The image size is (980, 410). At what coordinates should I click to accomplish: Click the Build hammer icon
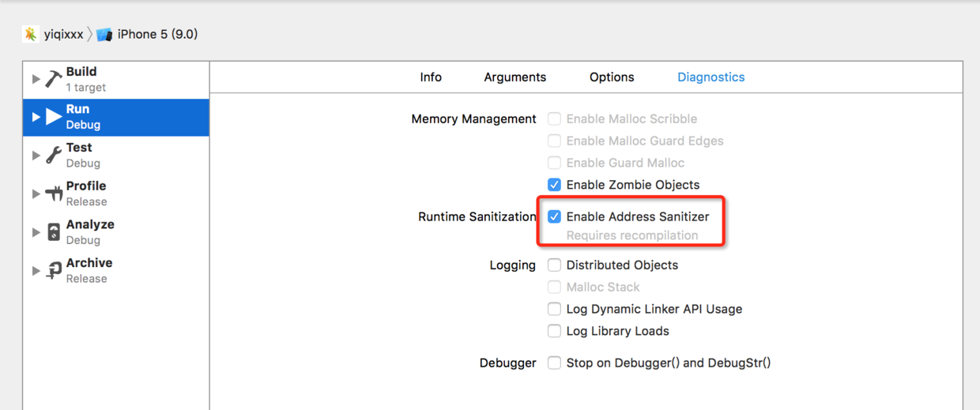pyautogui.click(x=53, y=79)
